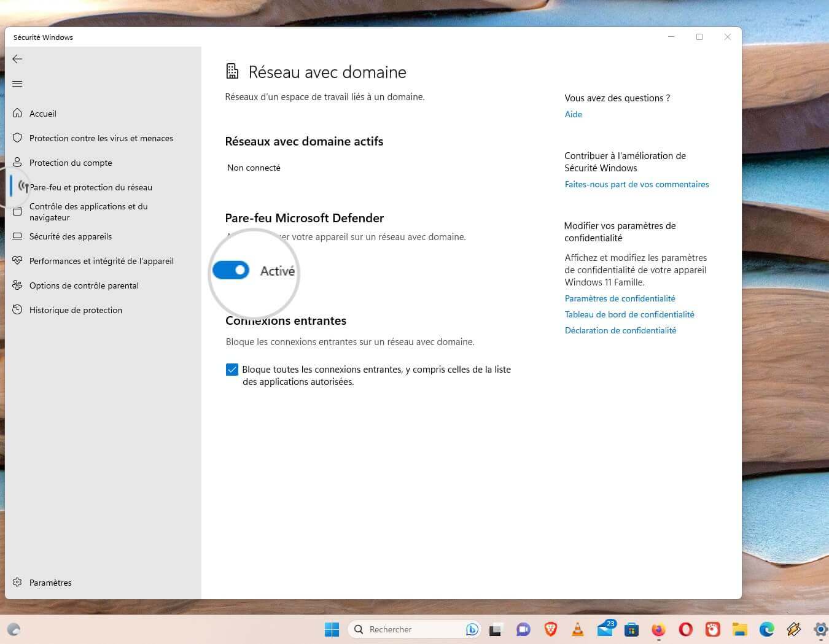Open the Brave browser from the taskbar
This screenshot has height=644, width=829.
pos(551,629)
